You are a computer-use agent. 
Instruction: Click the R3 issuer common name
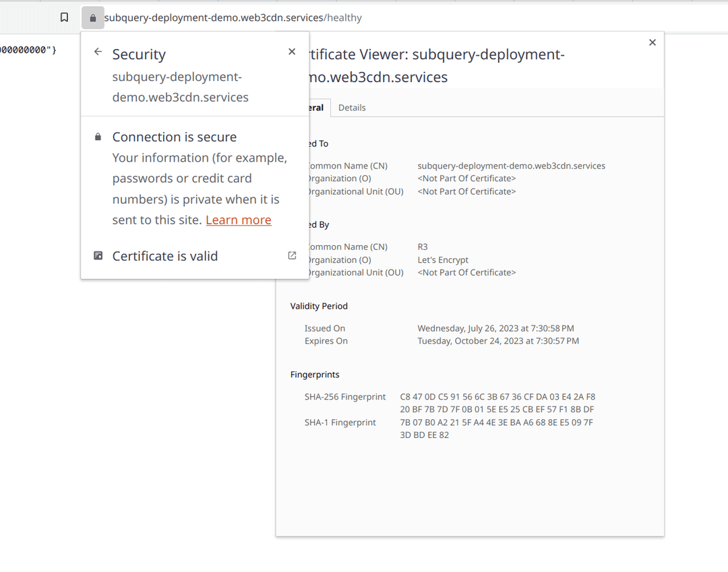pyautogui.click(x=422, y=246)
